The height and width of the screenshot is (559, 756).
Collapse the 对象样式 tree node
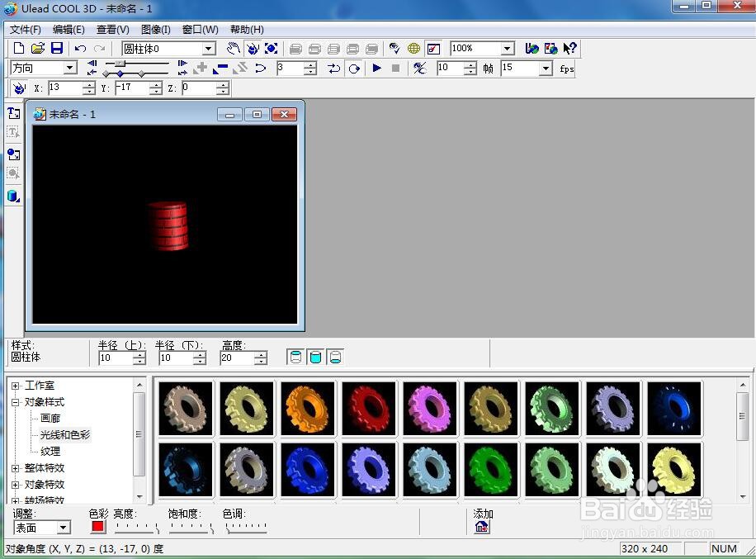tap(16, 402)
